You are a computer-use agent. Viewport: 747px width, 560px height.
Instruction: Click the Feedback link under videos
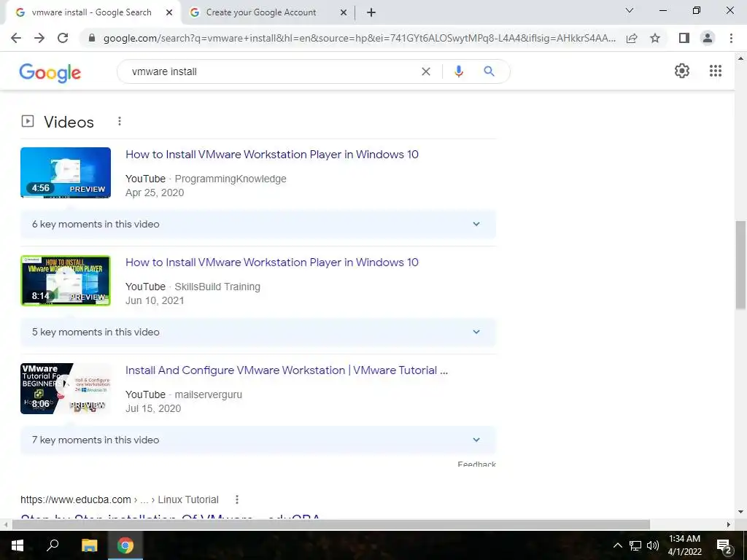point(477,464)
